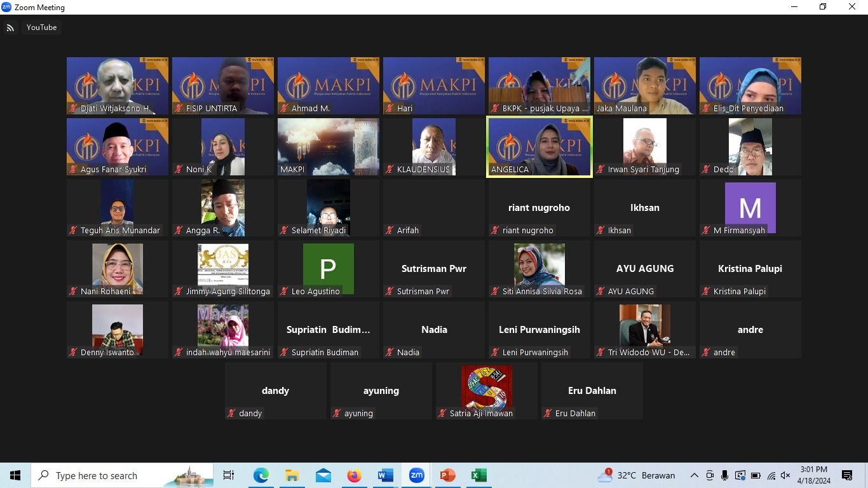Open the Word taskbar icon

(x=385, y=475)
